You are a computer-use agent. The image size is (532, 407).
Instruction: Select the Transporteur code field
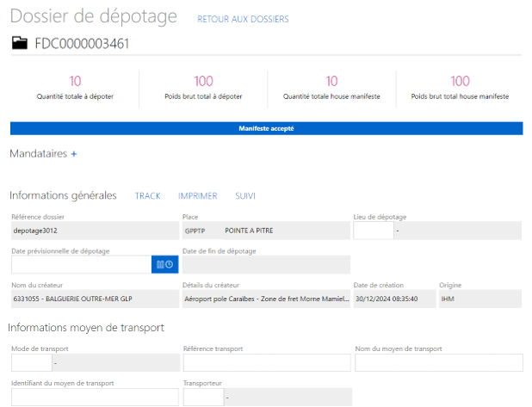click(x=203, y=397)
